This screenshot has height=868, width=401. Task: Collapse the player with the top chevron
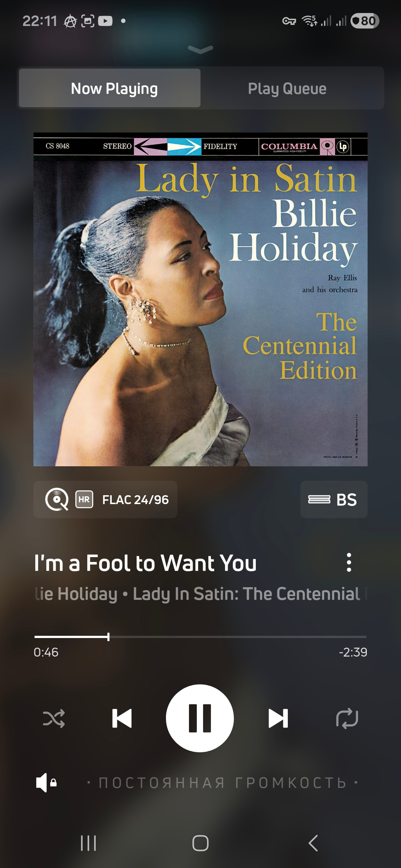click(200, 49)
